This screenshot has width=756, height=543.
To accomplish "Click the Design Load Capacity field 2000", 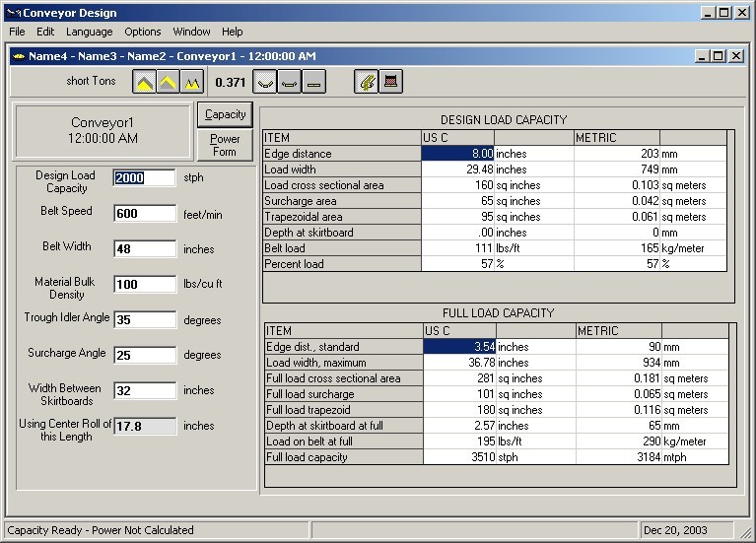I will [145, 178].
